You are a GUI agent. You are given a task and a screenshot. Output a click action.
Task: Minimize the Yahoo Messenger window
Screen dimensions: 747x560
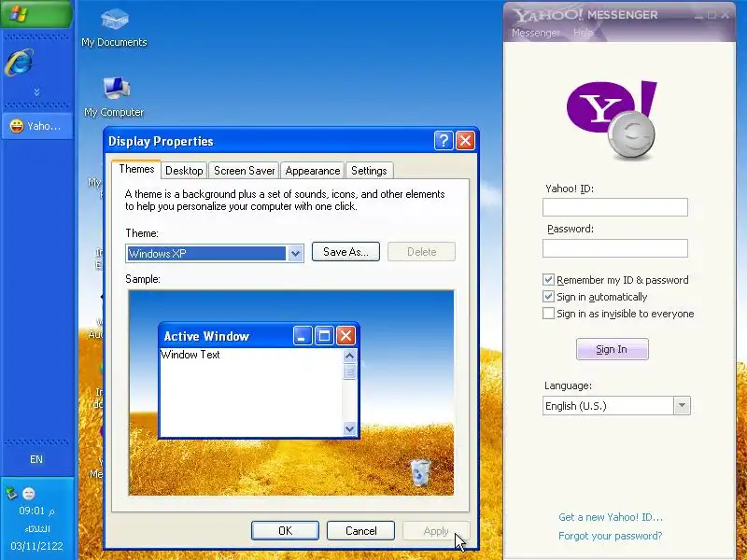coord(698,15)
